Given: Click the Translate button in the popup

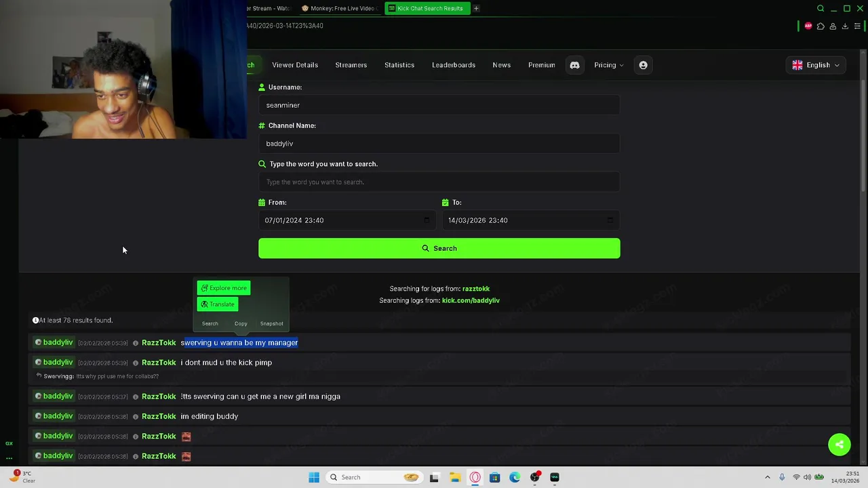Looking at the screenshot, I should pyautogui.click(x=218, y=304).
